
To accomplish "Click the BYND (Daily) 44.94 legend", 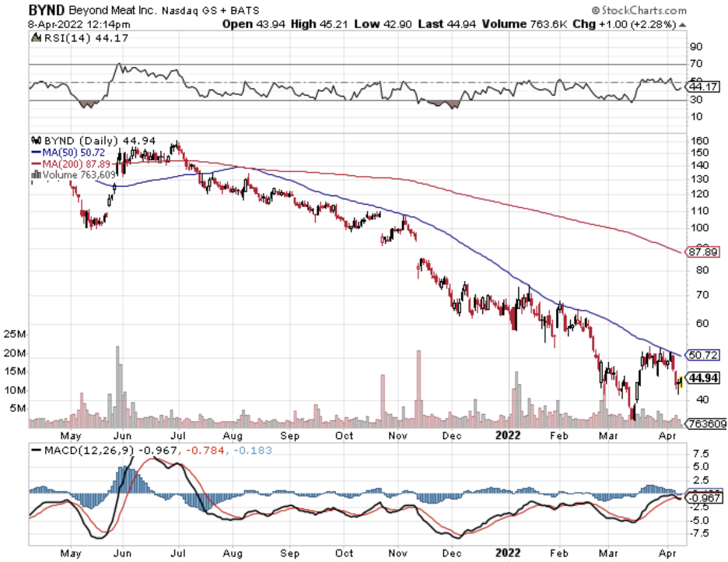I will [x=100, y=141].
